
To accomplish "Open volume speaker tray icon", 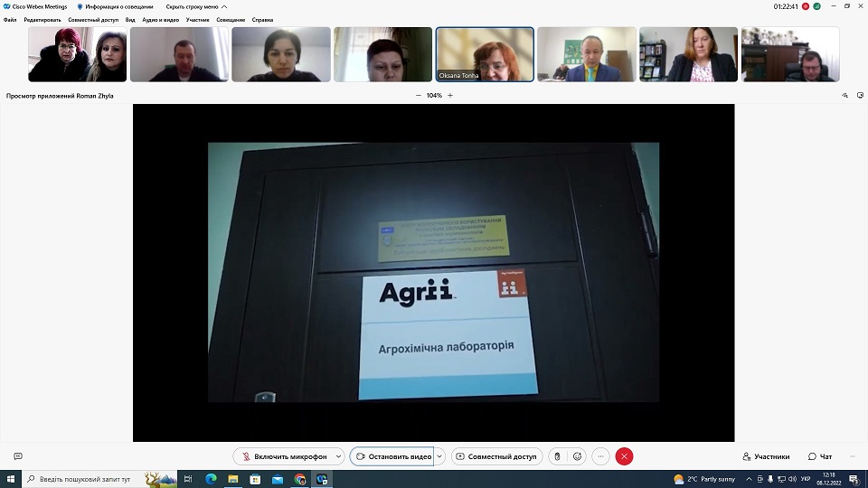I will (792, 479).
